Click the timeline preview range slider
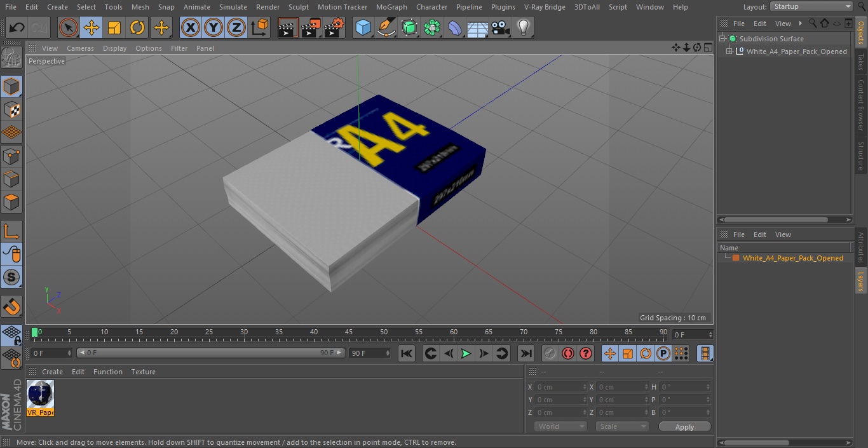The width and height of the screenshot is (868, 448). pyautogui.click(x=210, y=353)
